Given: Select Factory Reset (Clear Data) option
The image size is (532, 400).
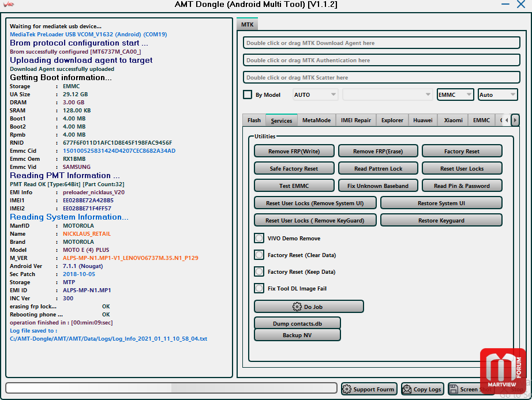Looking at the screenshot, I should 259,255.
